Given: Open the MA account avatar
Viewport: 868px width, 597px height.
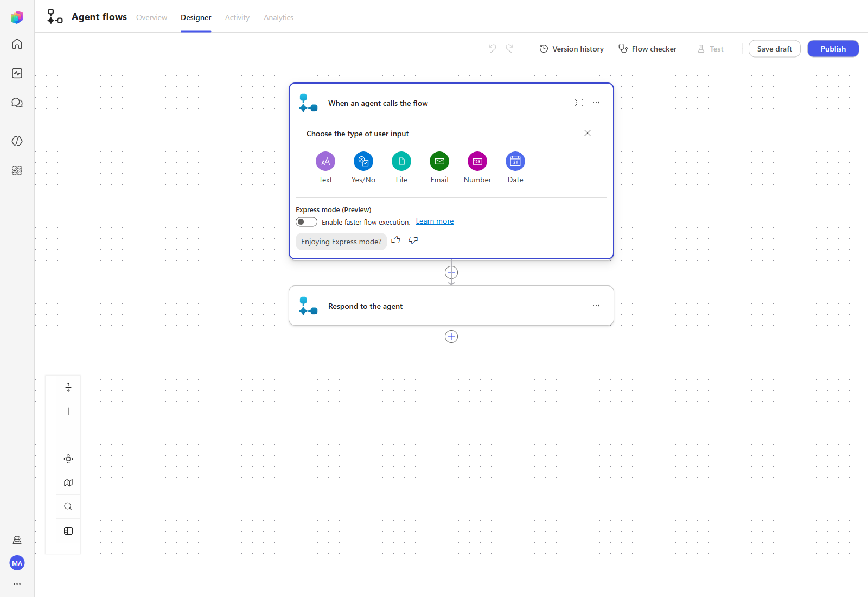Looking at the screenshot, I should (x=17, y=563).
